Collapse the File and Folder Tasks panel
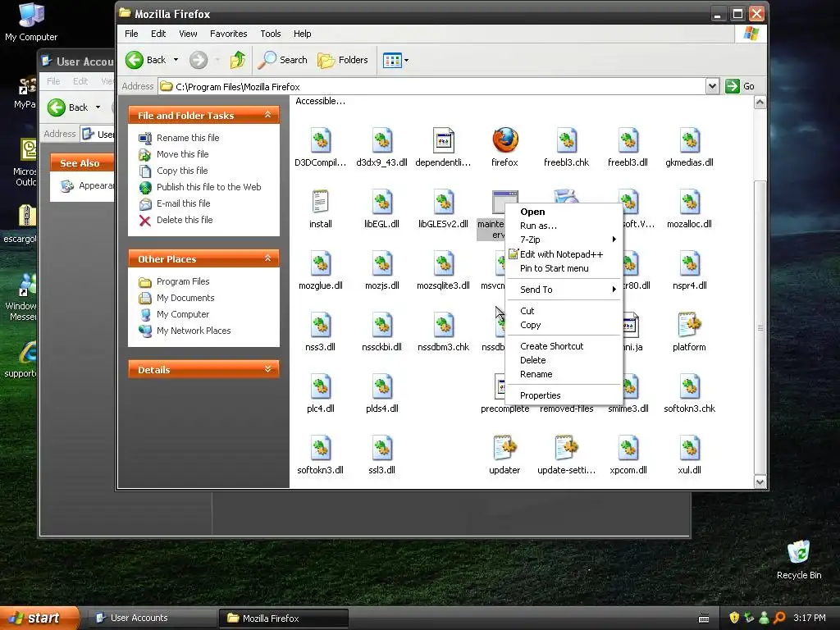This screenshot has height=630, width=840. point(268,115)
